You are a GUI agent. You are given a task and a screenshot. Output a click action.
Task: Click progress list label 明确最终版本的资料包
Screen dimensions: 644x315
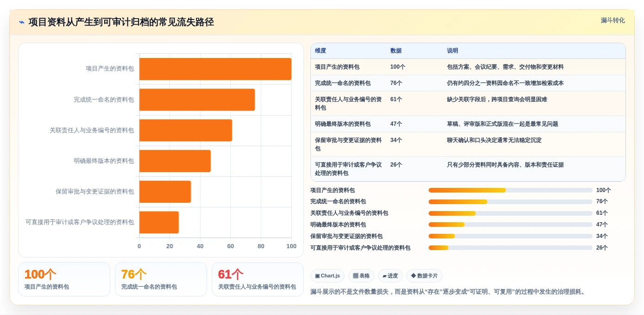338,225
